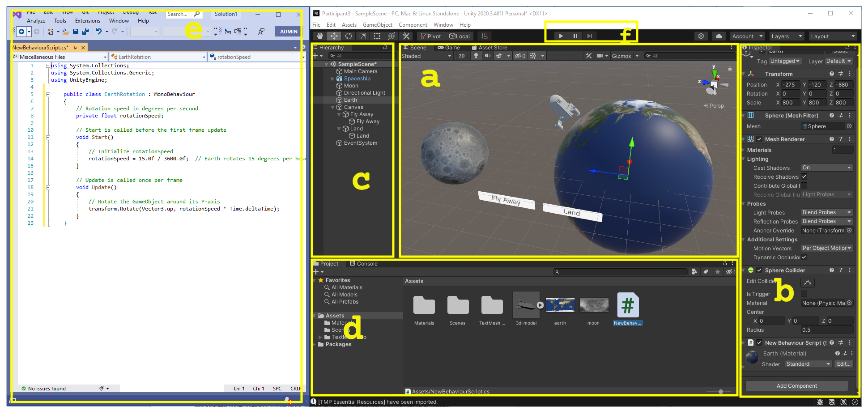The image size is (868, 414).
Task: Select the Rotate tool icon
Action: click(x=348, y=36)
